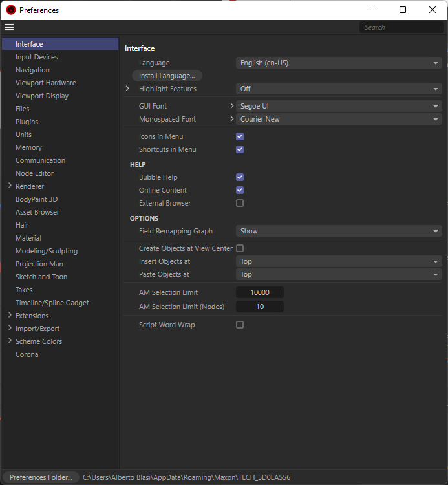Expand the Monospaced Font arrow
This screenshot has height=485, width=448.
[232, 119]
